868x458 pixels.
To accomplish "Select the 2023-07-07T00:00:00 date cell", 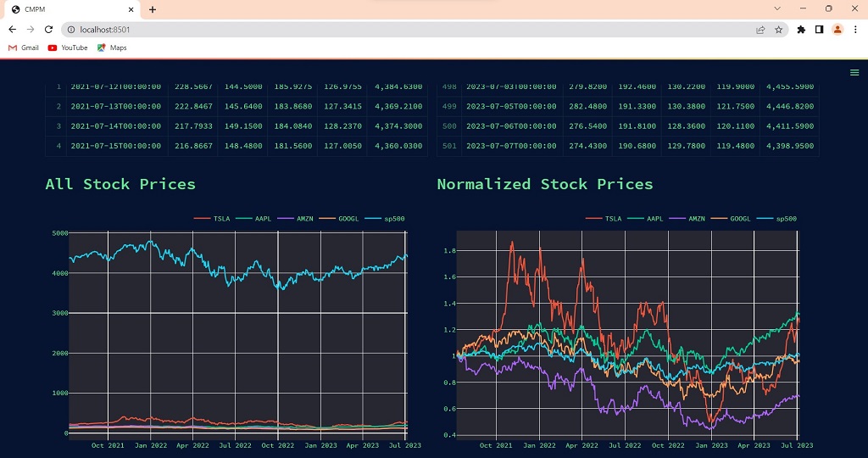I will tap(511, 146).
